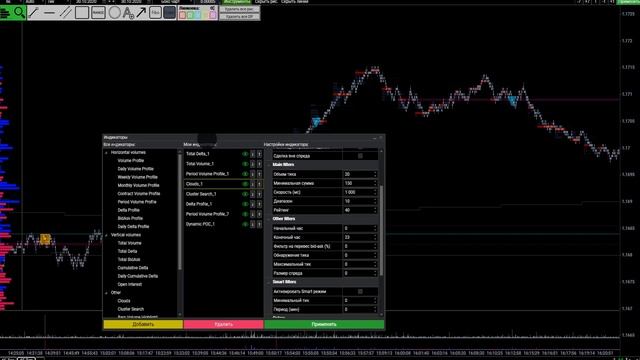
Task: Select the Fibo tool
Action: pos(155,13)
